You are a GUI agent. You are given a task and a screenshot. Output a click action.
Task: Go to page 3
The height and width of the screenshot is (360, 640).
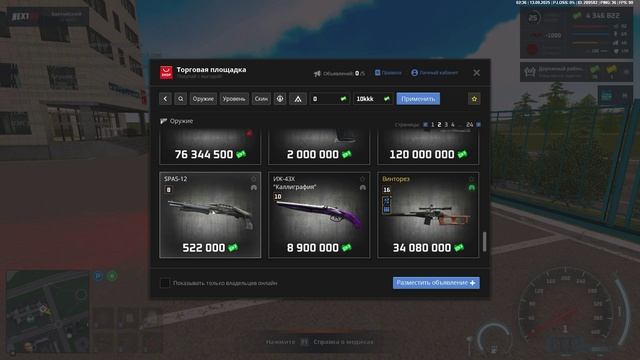point(446,124)
